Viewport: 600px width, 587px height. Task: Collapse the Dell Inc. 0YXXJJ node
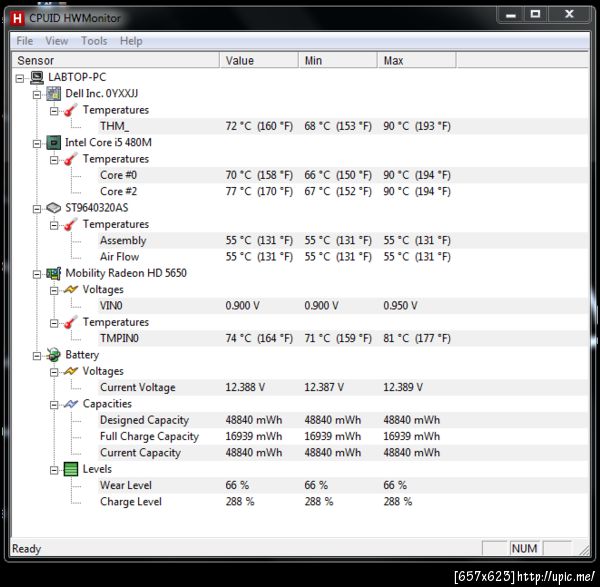point(37,95)
